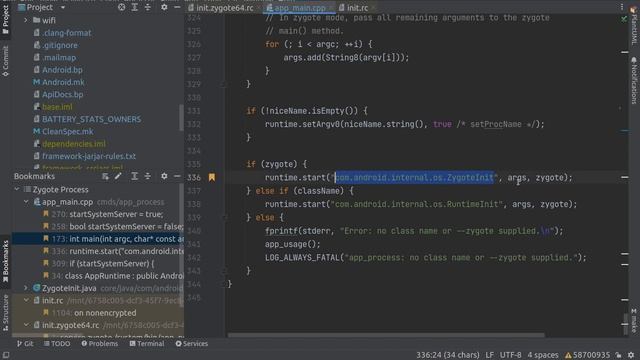The width and height of the screenshot is (640, 360).
Task: Click Project panel vertical scrollbar thumb
Action: click(x=181, y=118)
